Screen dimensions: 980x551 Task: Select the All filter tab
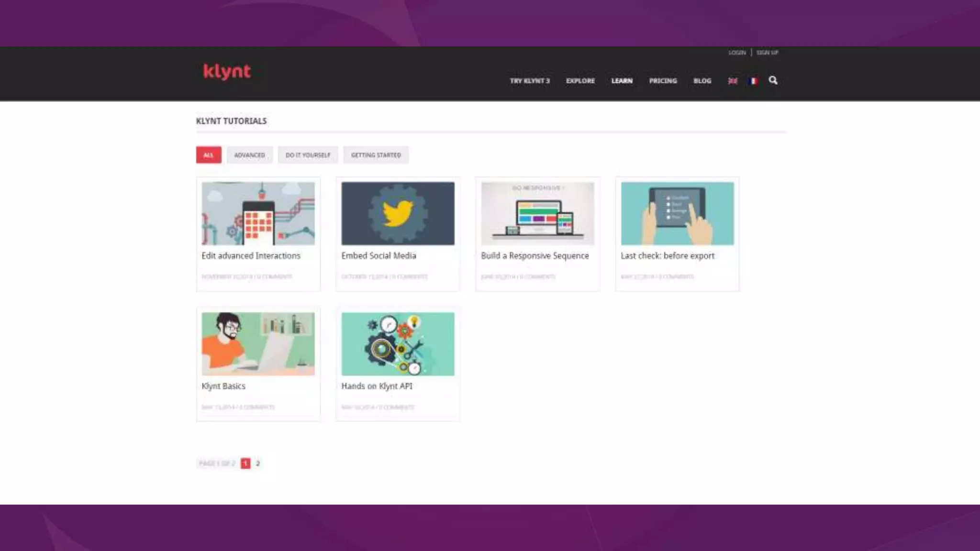(209, 155)
